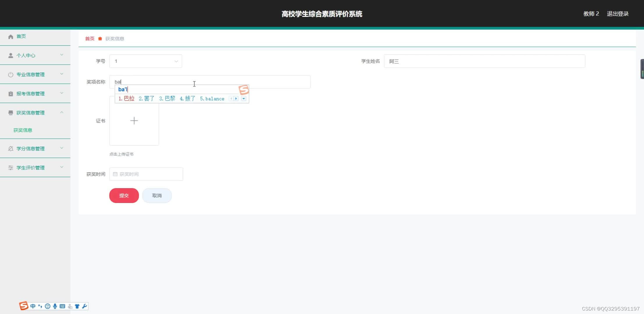The height and width of the screenshot is (314, 644).
Task: Click the 取消 cancel button
Action: click(157, 195)
